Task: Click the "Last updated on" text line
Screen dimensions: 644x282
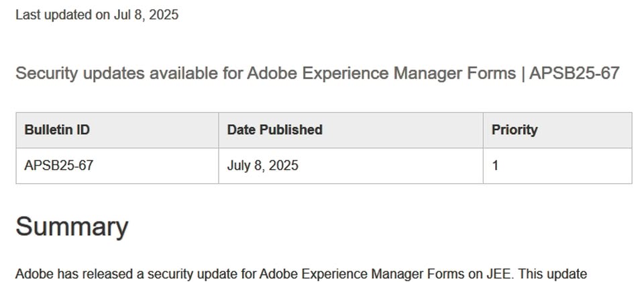Action: tap(97, 15)
